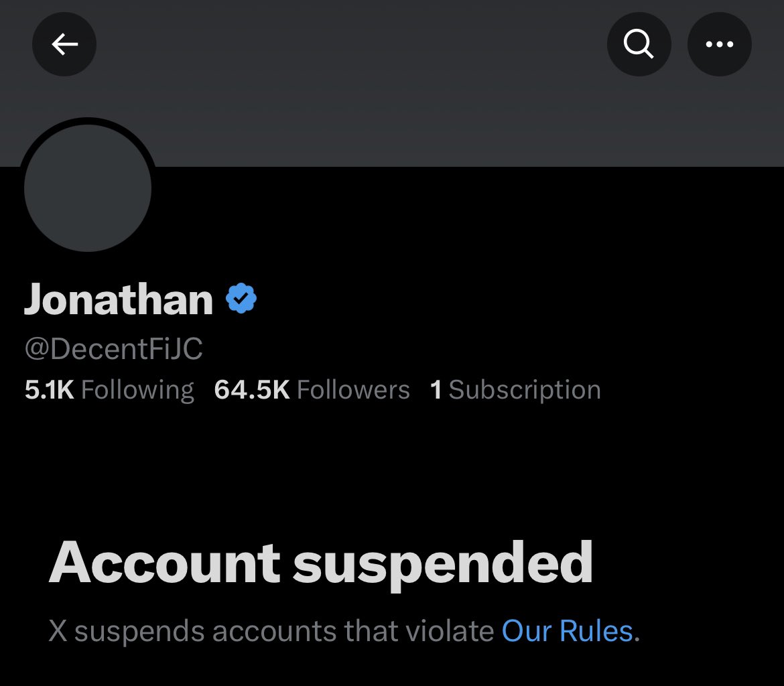Click the 5.1K following count number

[x=49, y=390]
